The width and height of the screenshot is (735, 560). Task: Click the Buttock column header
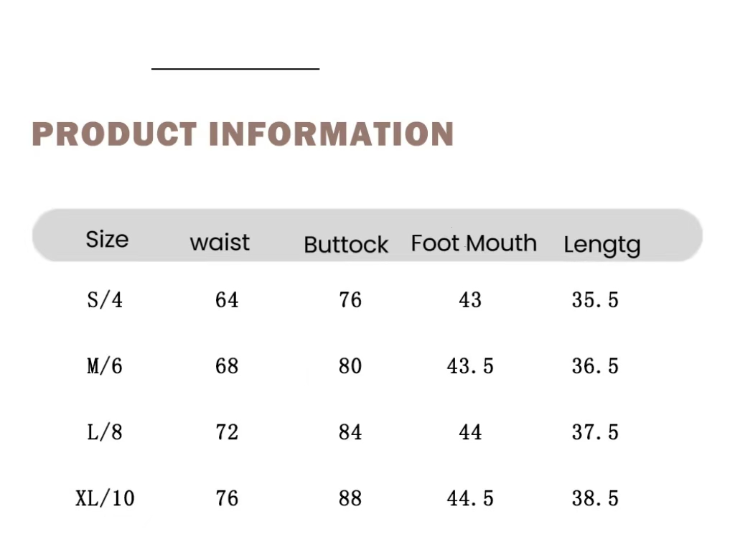pyautogui.click(x=346, y=245)
